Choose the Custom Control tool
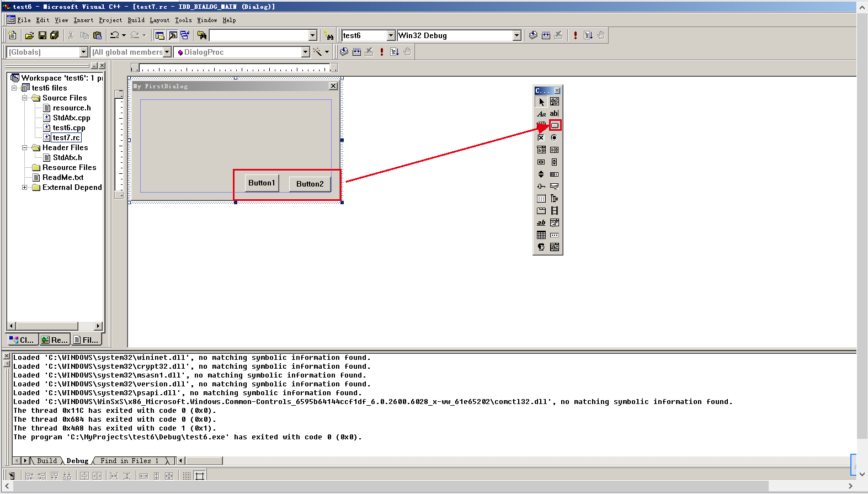This screenshot has height=494, width=868. (541, 247)
